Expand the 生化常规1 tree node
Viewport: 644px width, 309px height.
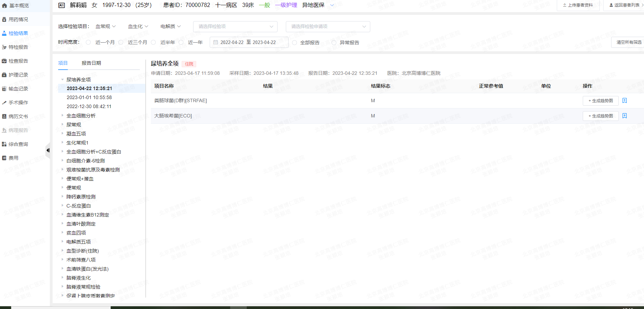[x=62, y=142]
